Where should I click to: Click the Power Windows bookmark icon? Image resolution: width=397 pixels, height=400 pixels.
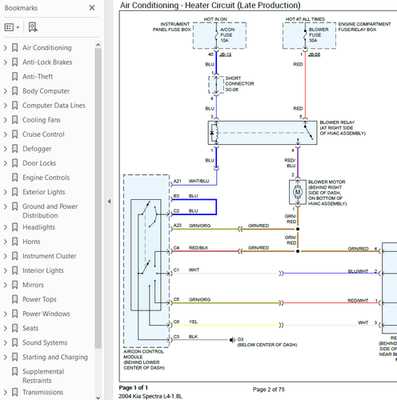point(15,314)
